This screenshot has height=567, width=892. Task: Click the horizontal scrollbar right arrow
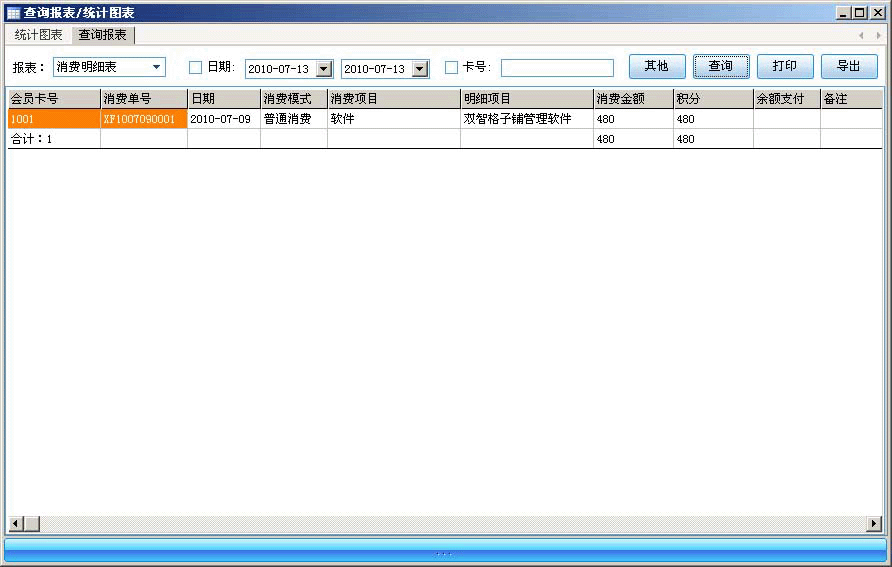[x=874, y=523]
